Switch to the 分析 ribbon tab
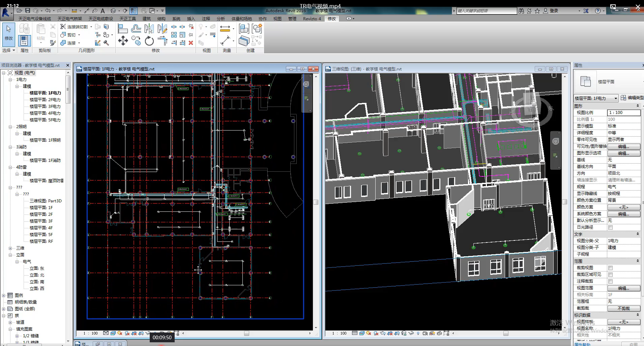This screenshot has height=346, width=644. pos(221,19)
